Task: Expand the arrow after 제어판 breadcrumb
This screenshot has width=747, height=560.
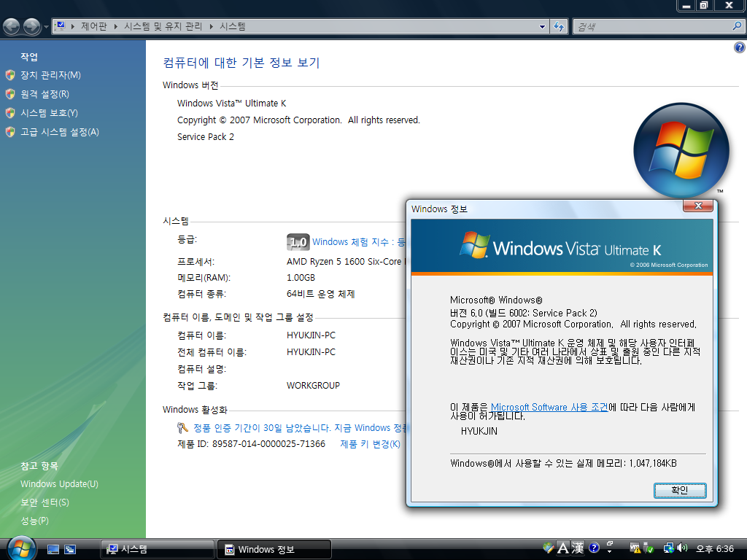Action: coord(116,27)
